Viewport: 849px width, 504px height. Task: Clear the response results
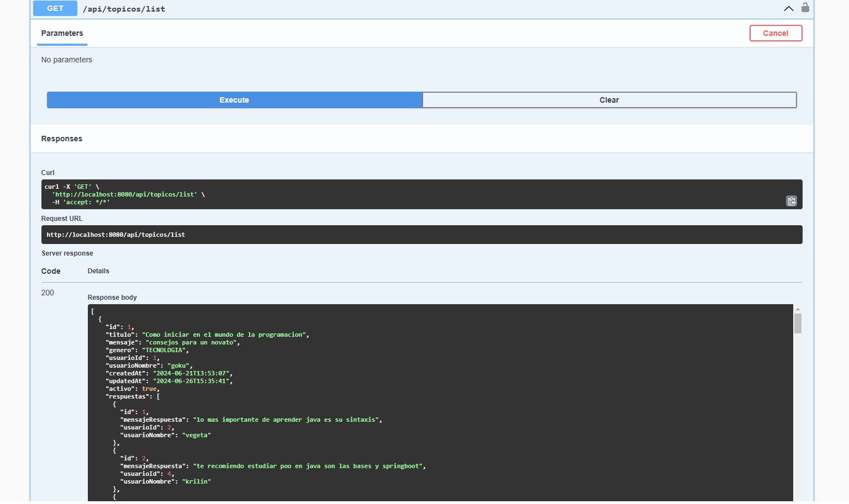[x=609, y=100]
